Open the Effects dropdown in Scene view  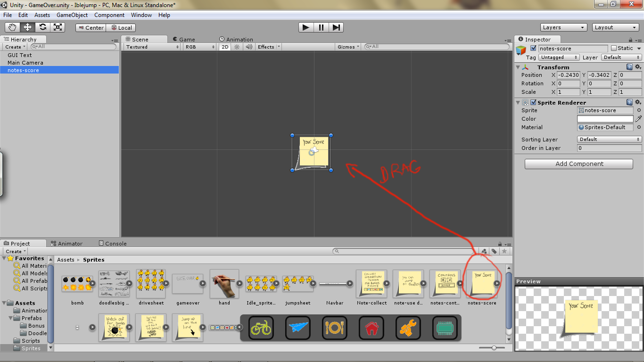click(269, 47)
